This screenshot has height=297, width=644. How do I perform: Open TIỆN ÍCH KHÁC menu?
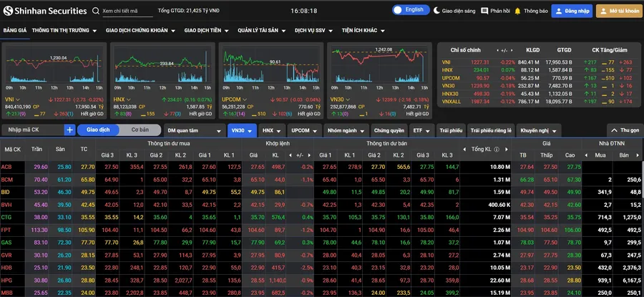[x=363, y=30]
